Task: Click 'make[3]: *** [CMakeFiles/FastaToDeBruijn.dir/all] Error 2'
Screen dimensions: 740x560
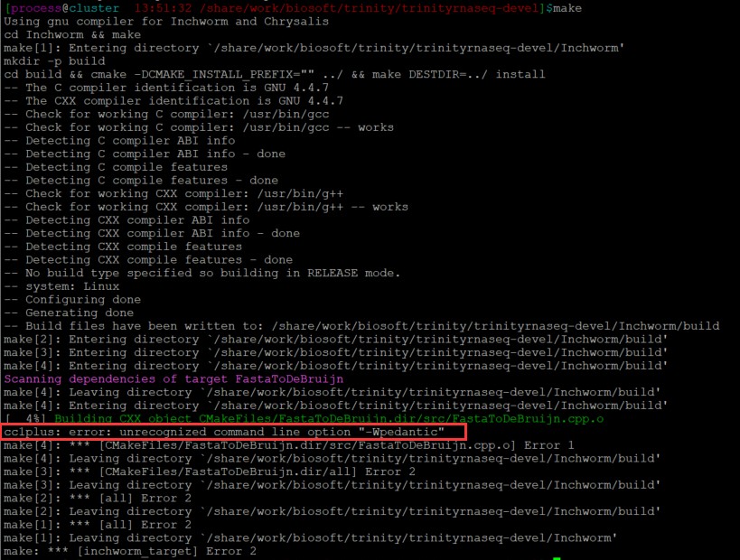Action: 210,471
